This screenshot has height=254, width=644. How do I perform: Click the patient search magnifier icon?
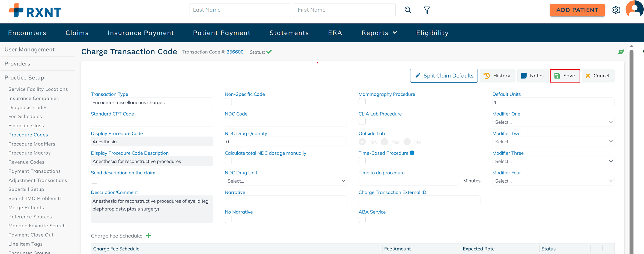click(408, 10)
